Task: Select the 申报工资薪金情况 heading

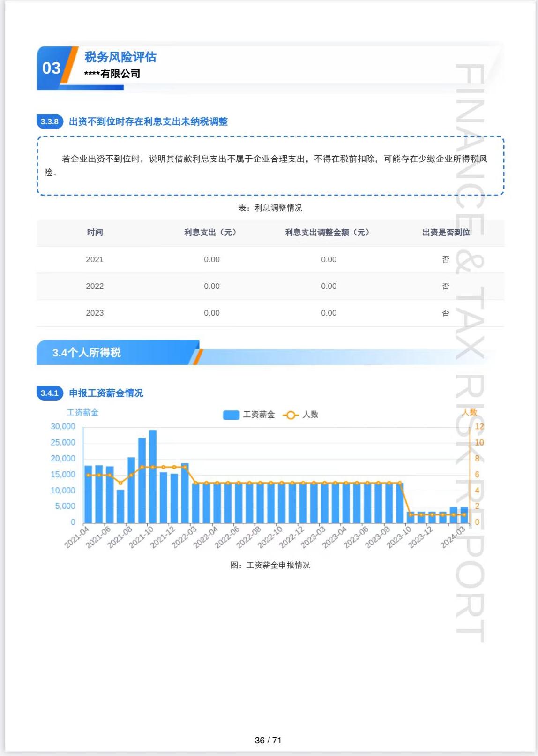Action: 106,393
